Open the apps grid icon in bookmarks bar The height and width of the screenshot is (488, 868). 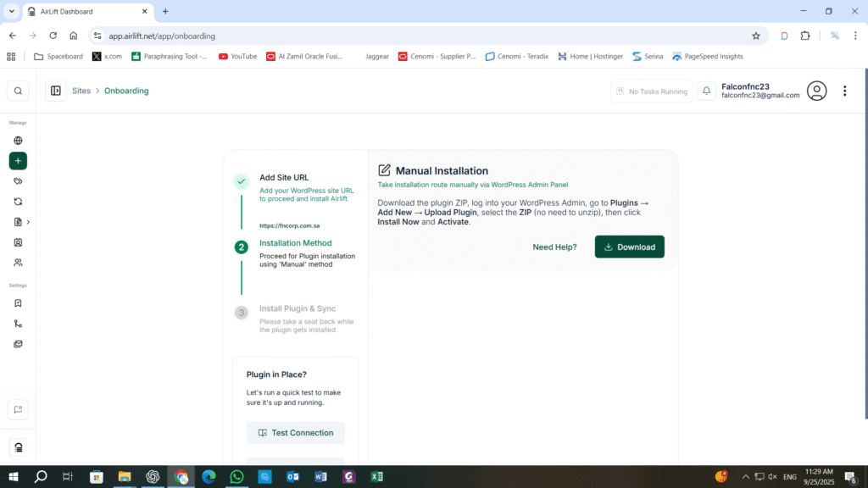tap(11, 57)
